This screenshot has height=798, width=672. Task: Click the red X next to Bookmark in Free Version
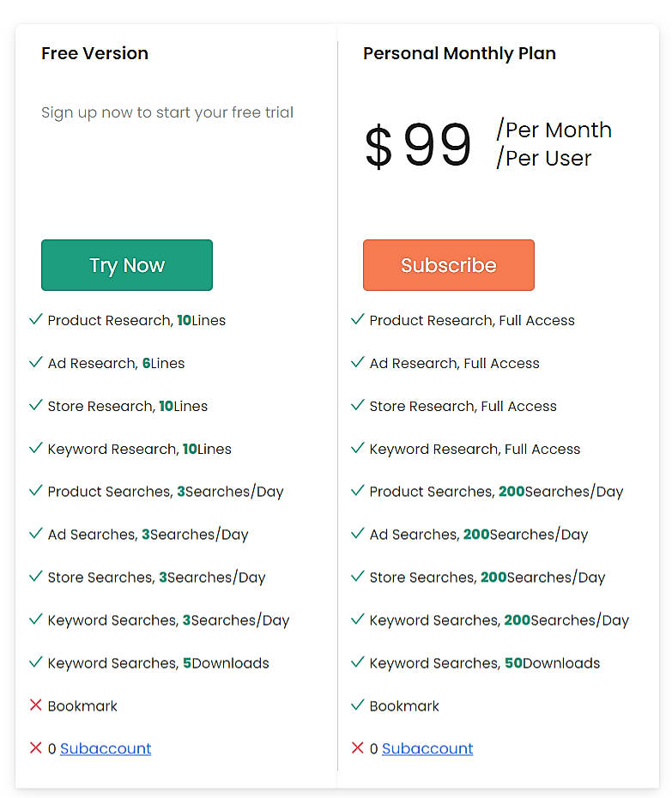coord(35,705)
